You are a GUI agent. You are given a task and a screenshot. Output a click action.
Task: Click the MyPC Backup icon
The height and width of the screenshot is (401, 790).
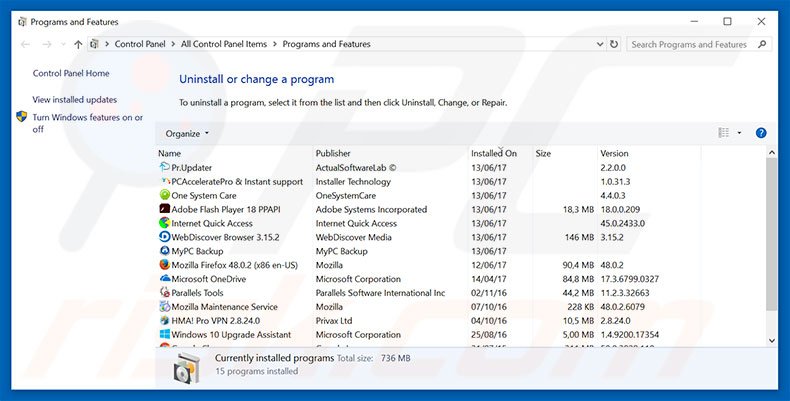pyautogui.click(x=164, y=250)
